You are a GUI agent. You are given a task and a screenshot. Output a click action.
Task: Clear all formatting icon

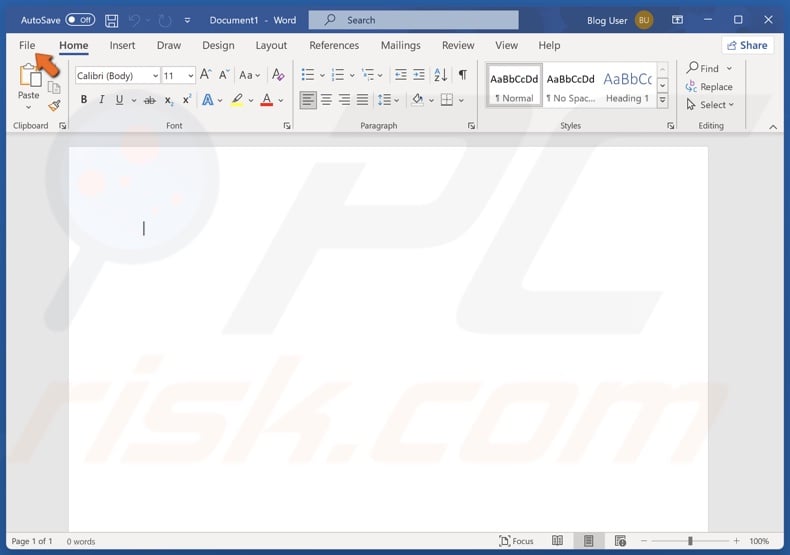[278, 75]
